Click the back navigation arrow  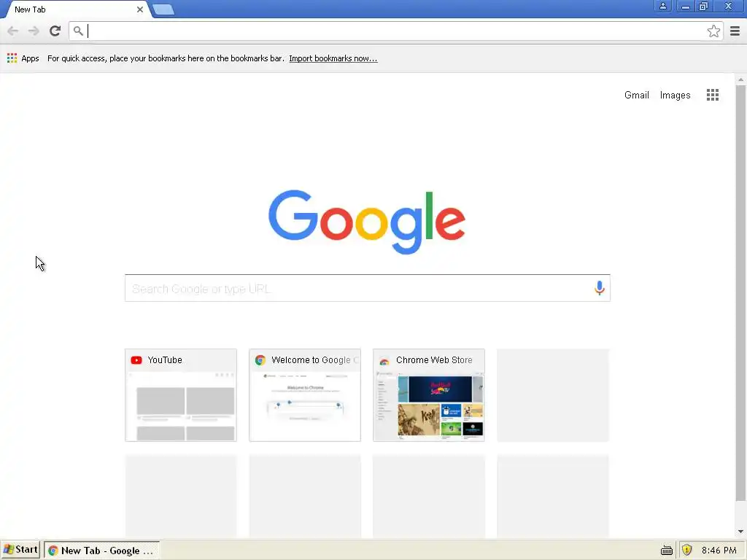[x=13, y=31]
